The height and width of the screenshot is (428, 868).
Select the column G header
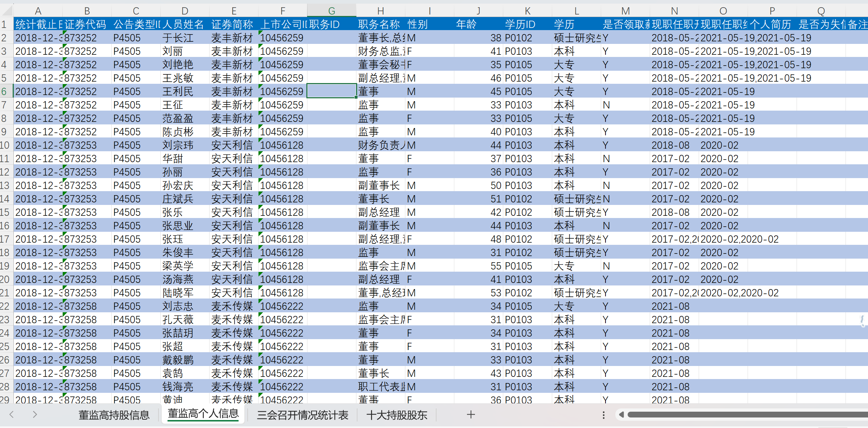tap(331, 11)
